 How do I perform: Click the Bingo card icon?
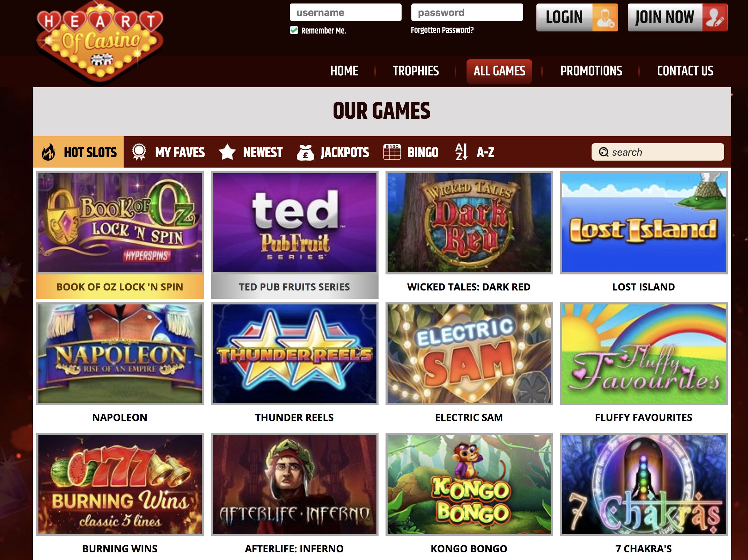click(x=392, y=152)
